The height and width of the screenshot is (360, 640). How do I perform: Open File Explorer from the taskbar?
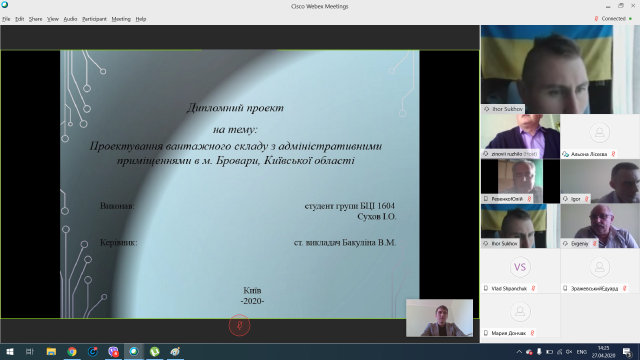[51, 351]
